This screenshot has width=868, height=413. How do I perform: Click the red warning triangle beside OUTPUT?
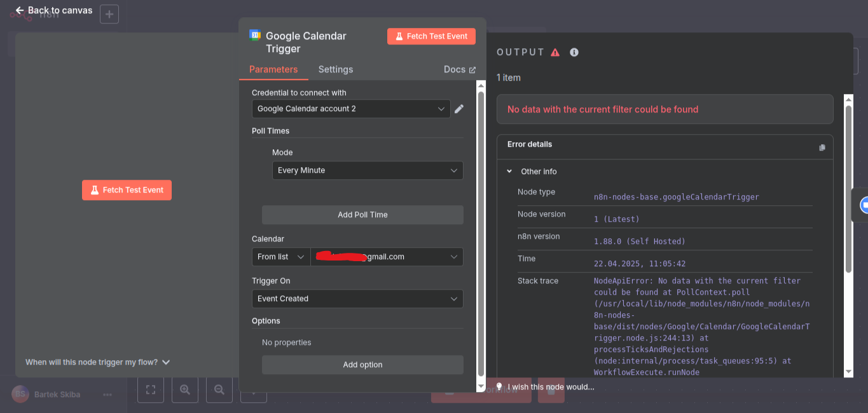[555, 52]
